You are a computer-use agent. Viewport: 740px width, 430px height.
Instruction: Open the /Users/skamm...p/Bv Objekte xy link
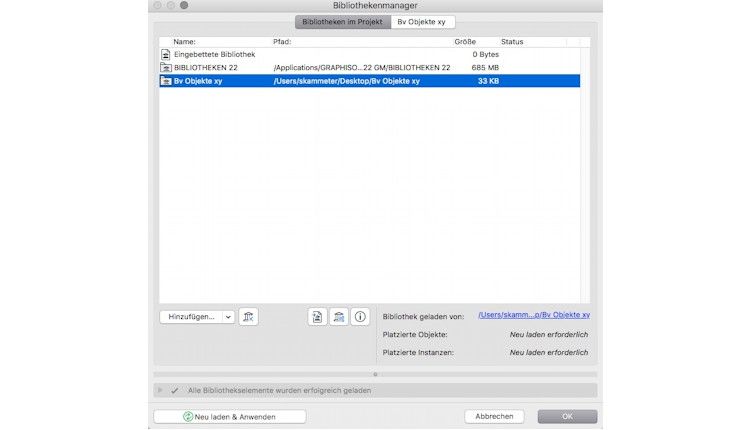click(x=534, y=315)
